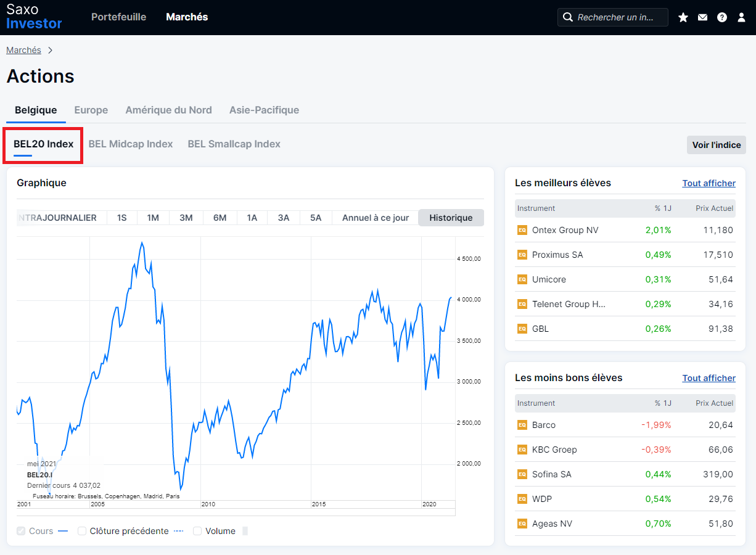The height and width of the screenshot is (555, 756).
Task: Click Sofina SA's price 319,00
Action: point(718,474)
